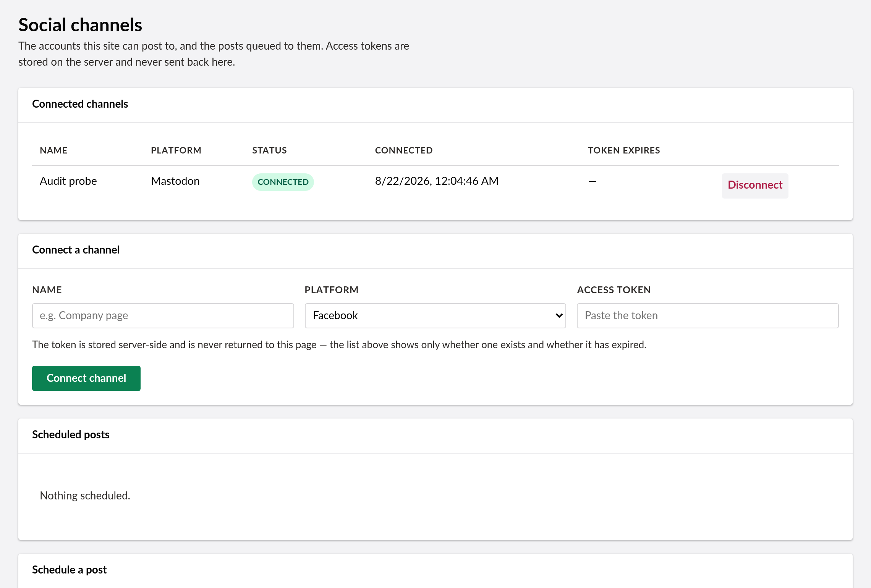
Task: Click the token expires dash for Audit probe
Action: pos(592,181)
